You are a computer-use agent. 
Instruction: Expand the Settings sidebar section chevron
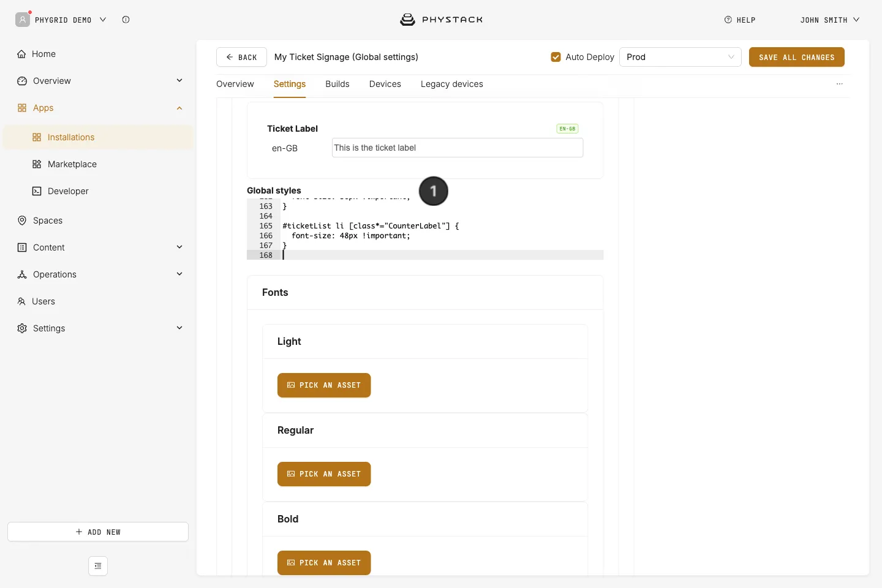click(x=179, y=328)
